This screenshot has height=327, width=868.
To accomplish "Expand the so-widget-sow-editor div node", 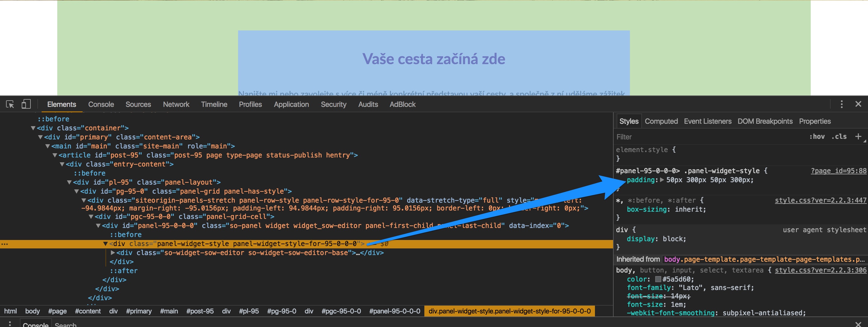I will tap(113, 253).
